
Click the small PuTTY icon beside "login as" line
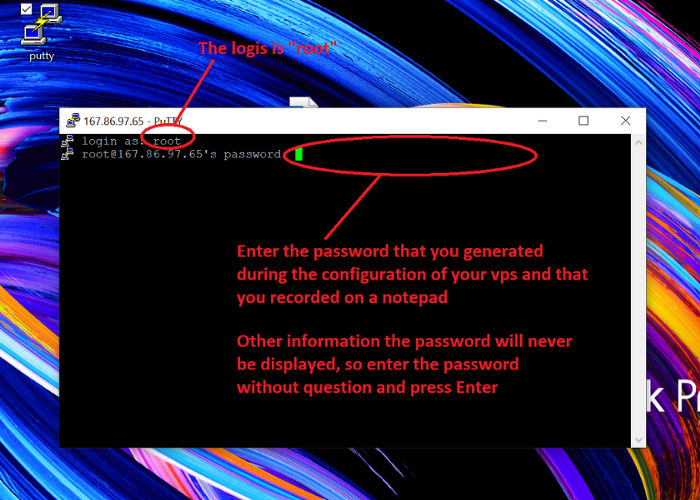tap(67, 142)
